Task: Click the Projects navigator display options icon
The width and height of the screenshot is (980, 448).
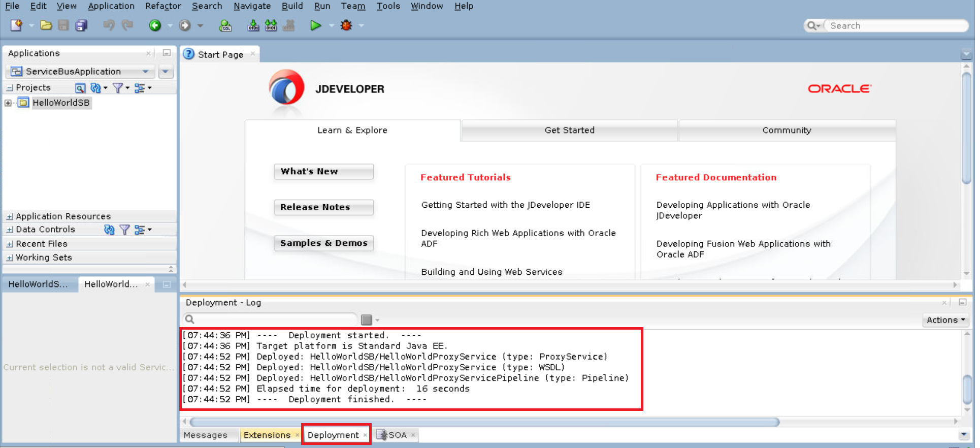Action: click(140, 88)
